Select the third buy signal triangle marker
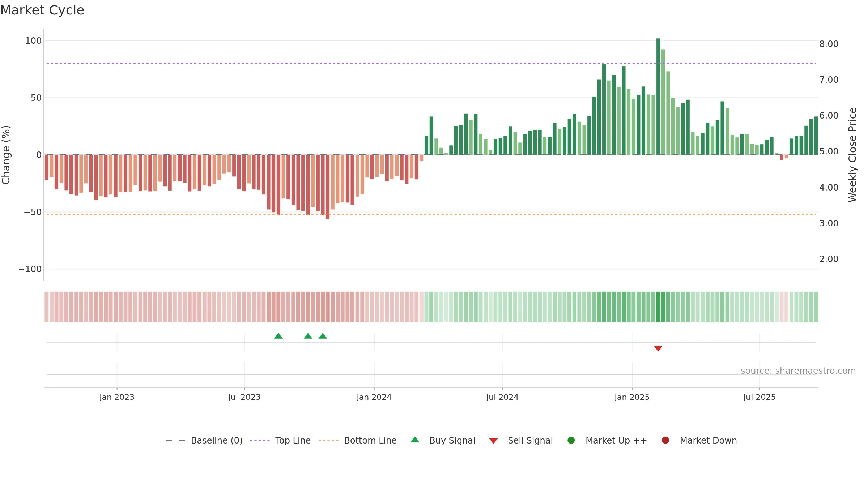This screenshot has width=868, height=488. click(x=323, y=336)
